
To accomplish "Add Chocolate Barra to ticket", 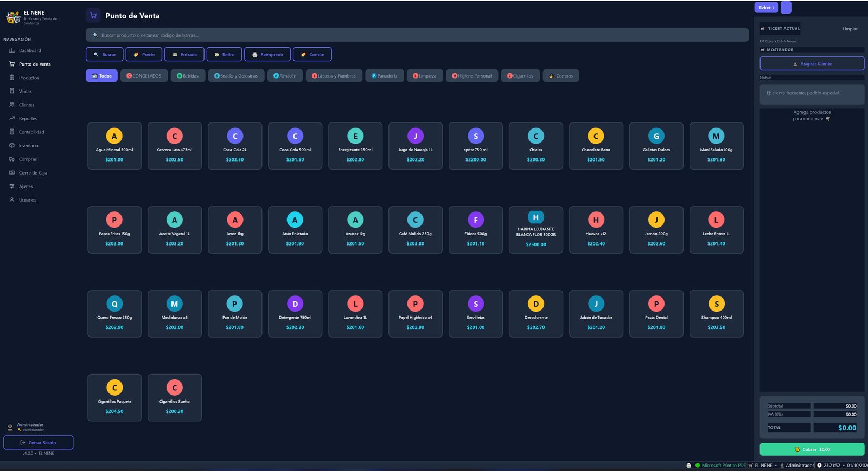I will [x=596, y=146].
